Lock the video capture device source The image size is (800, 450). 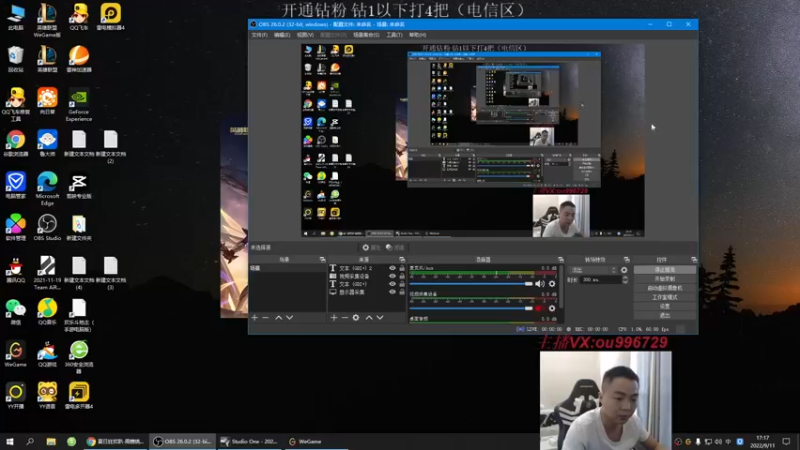coord(402,276)
